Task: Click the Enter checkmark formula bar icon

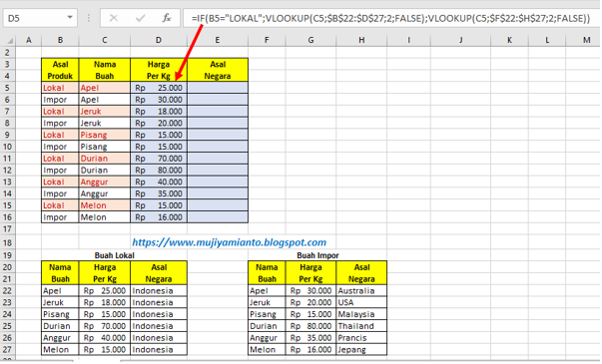Action: pyautogui.click(x=140, y=18)
